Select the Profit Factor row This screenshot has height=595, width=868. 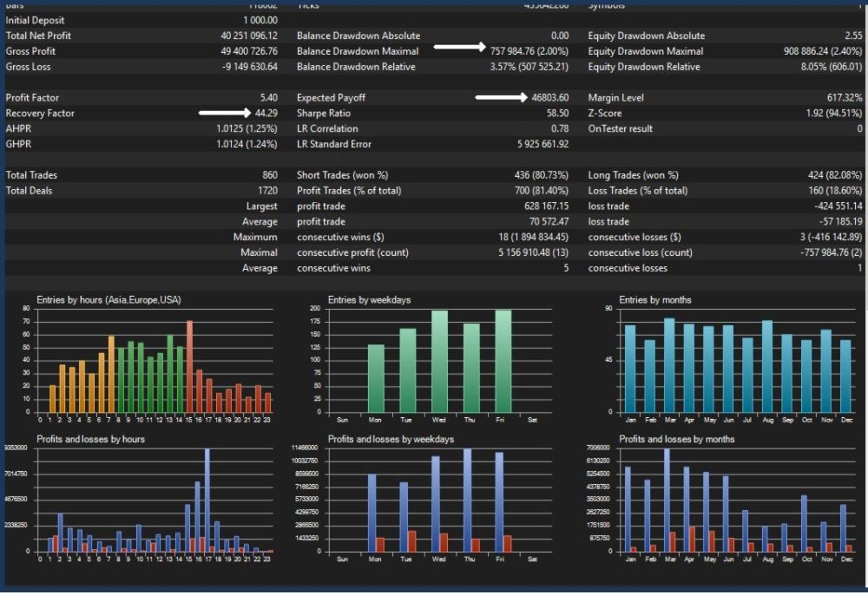coord(141,97)
